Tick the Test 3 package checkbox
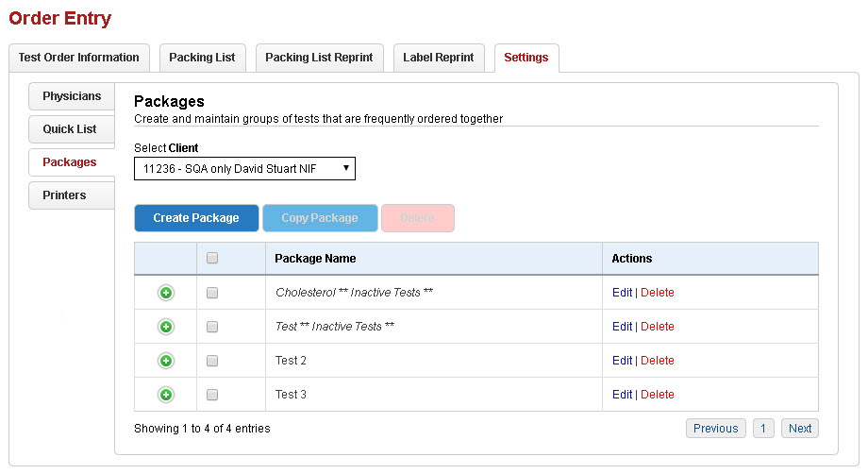Image resolution: width=868 pixels, height=474 pixels. coord(212,395)
